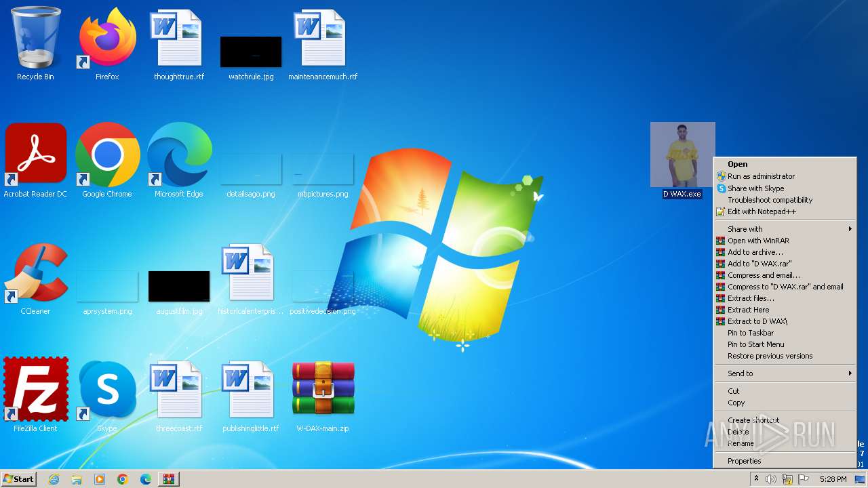This screenshot has width=868, height=488.
Task: Choose Rename from context menu
Action: [785, 443]
